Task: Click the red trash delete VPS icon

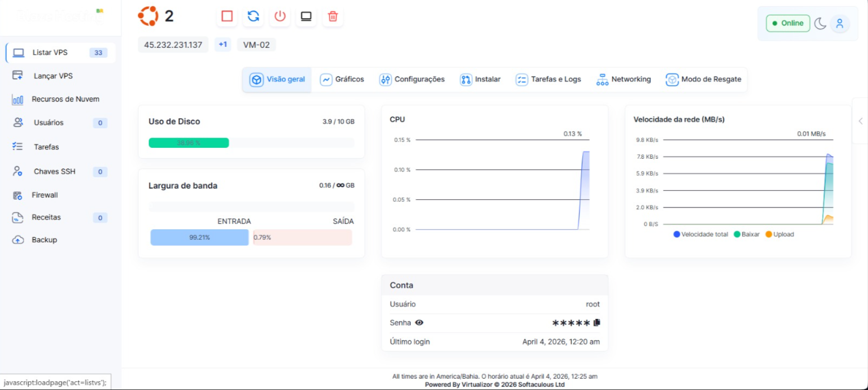Action: point(333,16)
